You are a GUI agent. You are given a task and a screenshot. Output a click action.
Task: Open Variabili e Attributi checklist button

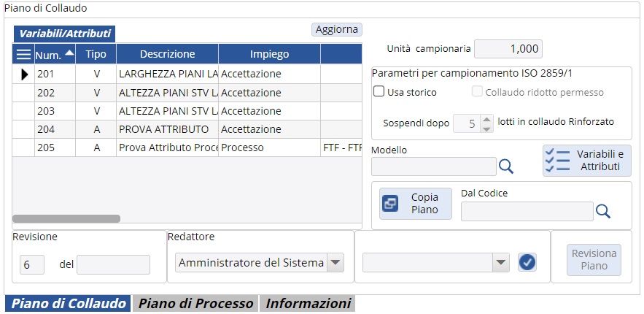pyautogui.click(x=586, y=161)
